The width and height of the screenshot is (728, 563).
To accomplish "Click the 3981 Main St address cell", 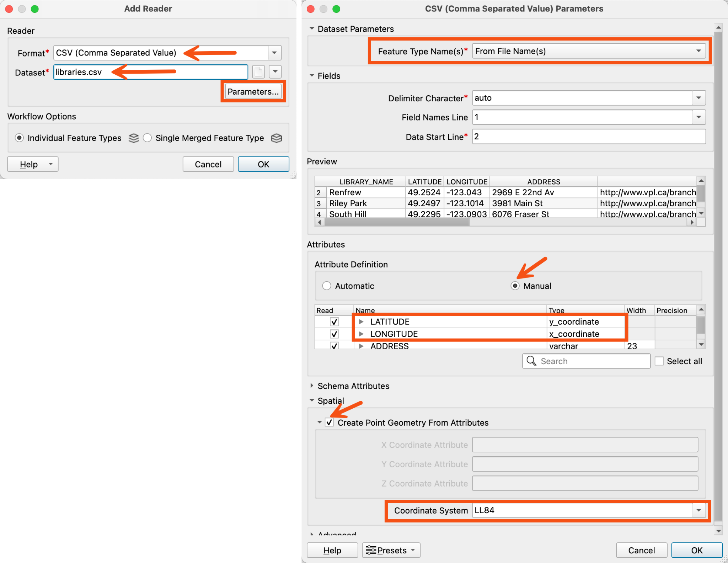I will pos(544,203).
